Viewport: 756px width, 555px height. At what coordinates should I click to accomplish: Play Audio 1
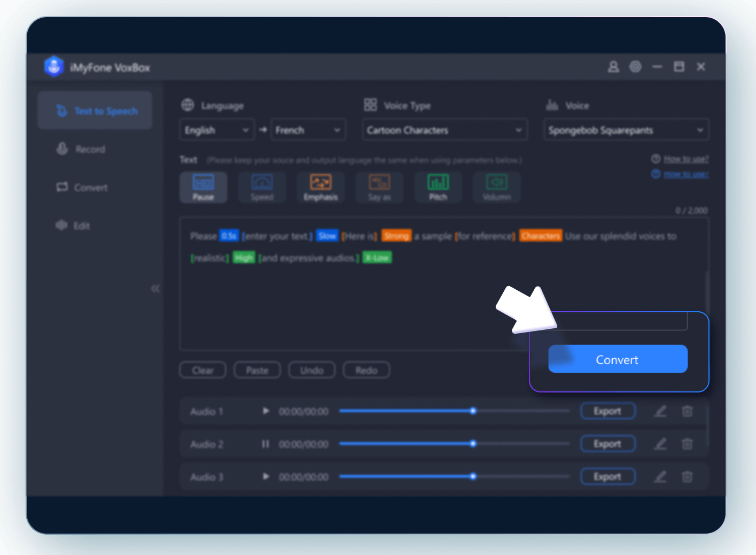coord(266,411)
